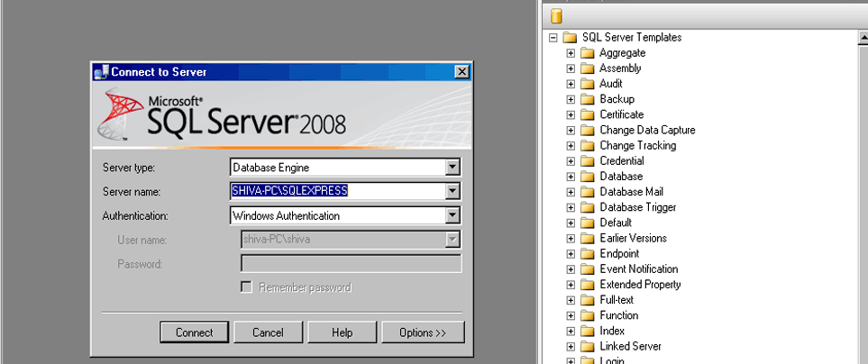The height and width of the screenshot is (364, 868).
Task: Select the Earlier Versions folder icon
Action: 588,239
